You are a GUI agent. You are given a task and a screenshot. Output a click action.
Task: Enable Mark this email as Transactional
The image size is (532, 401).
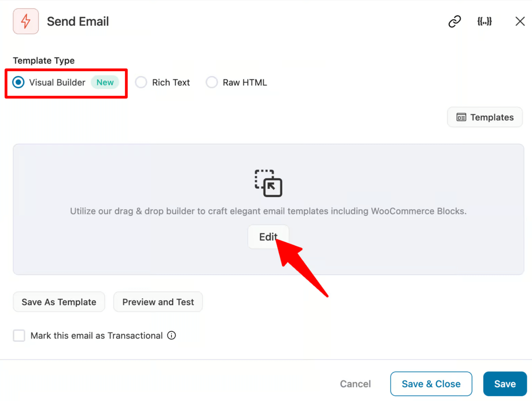(19, 335)
